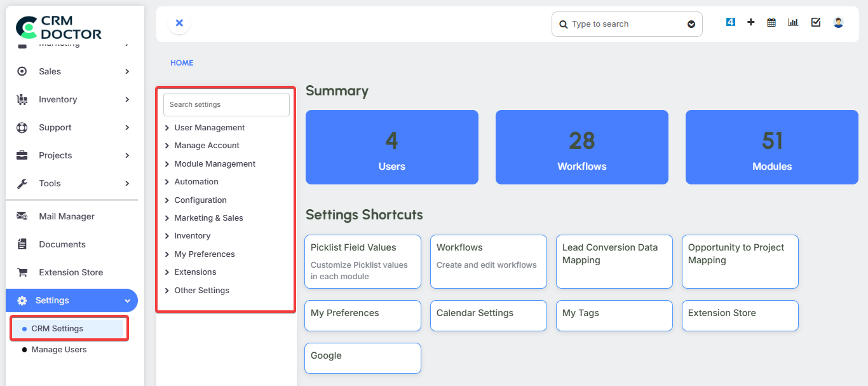Open the Calendar Settings shortcut

coord(488,315)
